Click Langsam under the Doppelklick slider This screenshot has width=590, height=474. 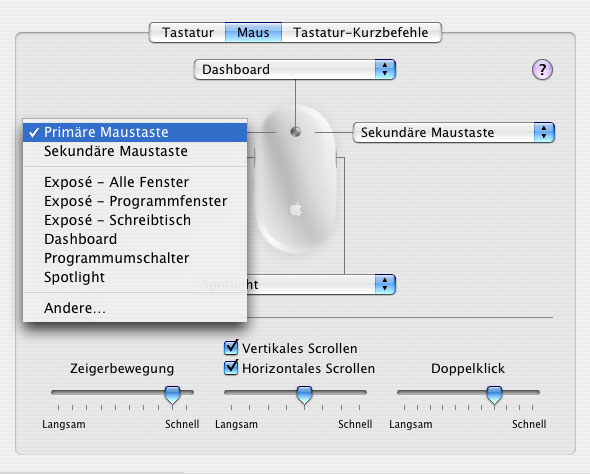[x=411, y=424]
